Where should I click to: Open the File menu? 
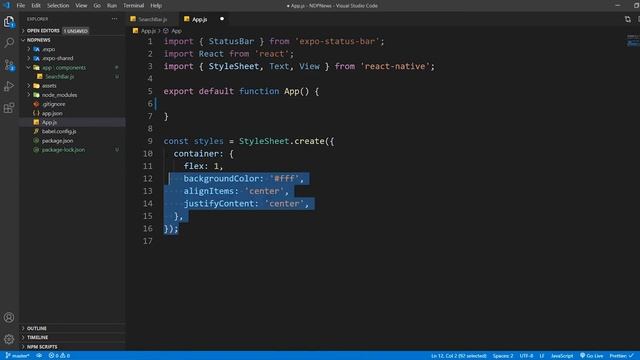click(21, 6)
